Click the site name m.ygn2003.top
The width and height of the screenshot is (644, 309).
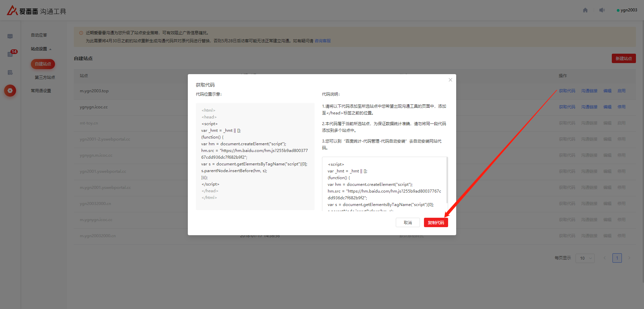tap(94, 91)
